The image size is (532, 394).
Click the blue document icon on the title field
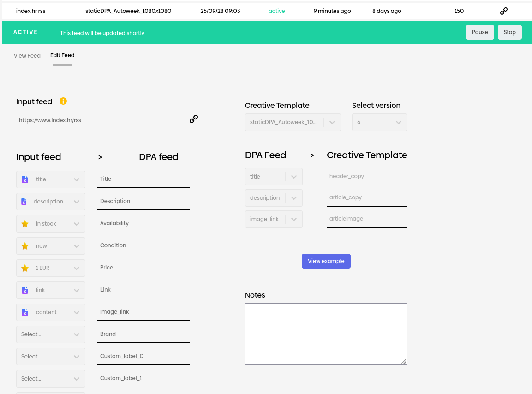point(25,179)
